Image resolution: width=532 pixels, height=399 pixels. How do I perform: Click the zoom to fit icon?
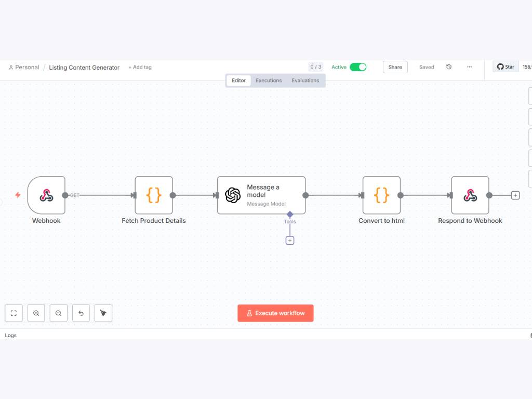(x=14, y=313)
